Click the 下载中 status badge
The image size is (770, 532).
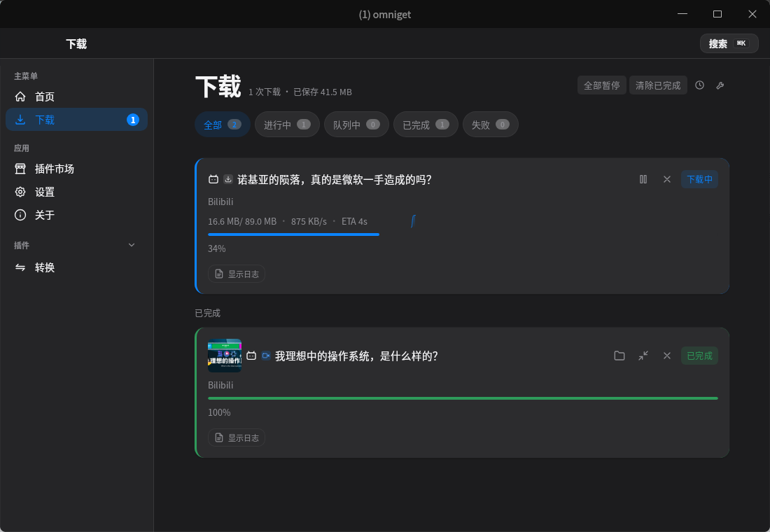[700, 179]
